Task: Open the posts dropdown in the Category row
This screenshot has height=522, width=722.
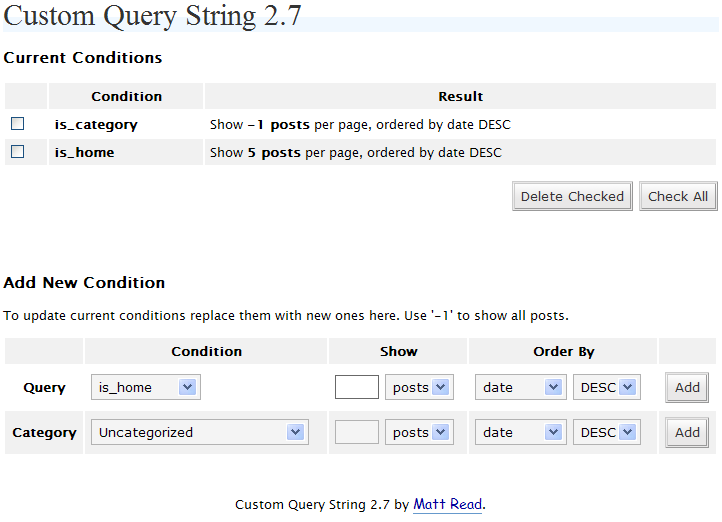Action: [419, 433]
